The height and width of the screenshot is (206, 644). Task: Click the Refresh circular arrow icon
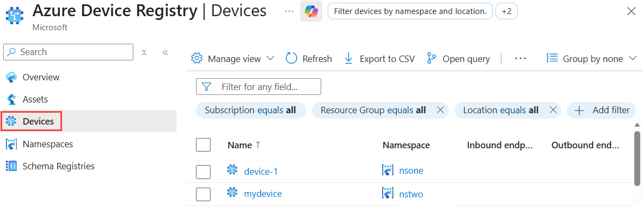click(291, 59)
